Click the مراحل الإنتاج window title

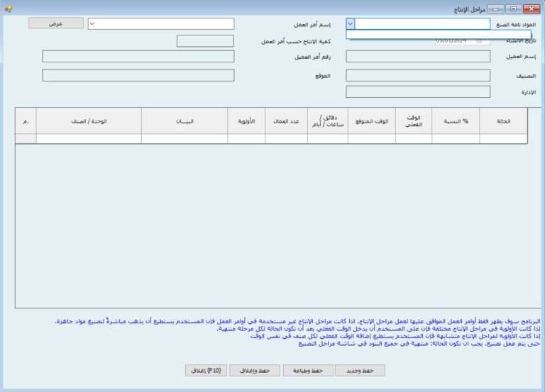[469, 9]
